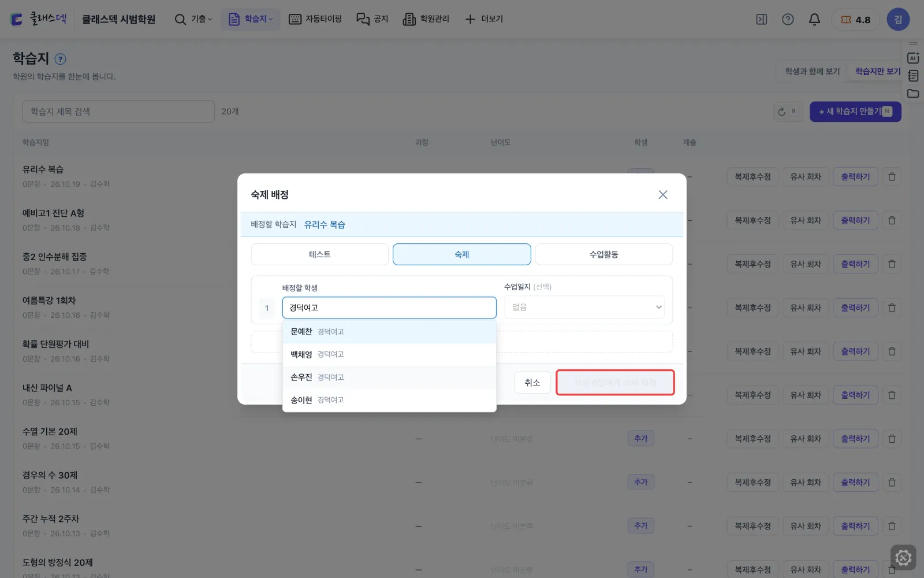Click 추가 for 수열 기본 20제
The height and width of the screenshot is (578, 924).
(x=641, y=439)
